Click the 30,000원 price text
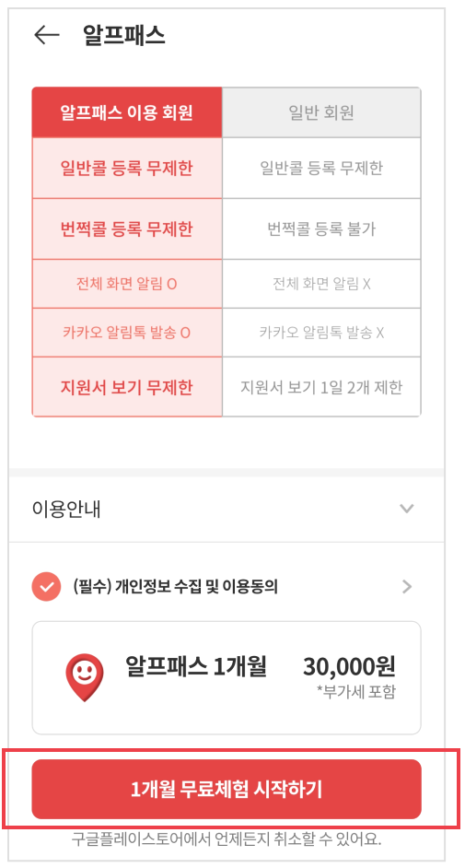 (x=350, y=667)
